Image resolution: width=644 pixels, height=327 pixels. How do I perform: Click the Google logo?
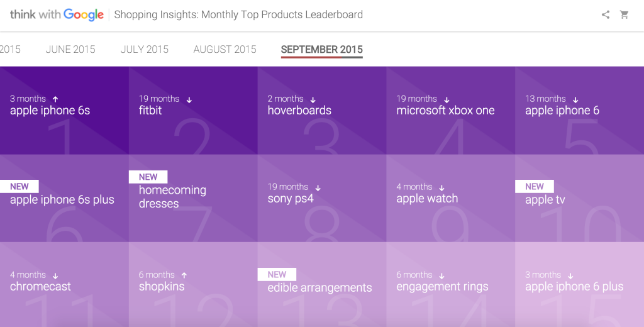[x=84, y=15]
